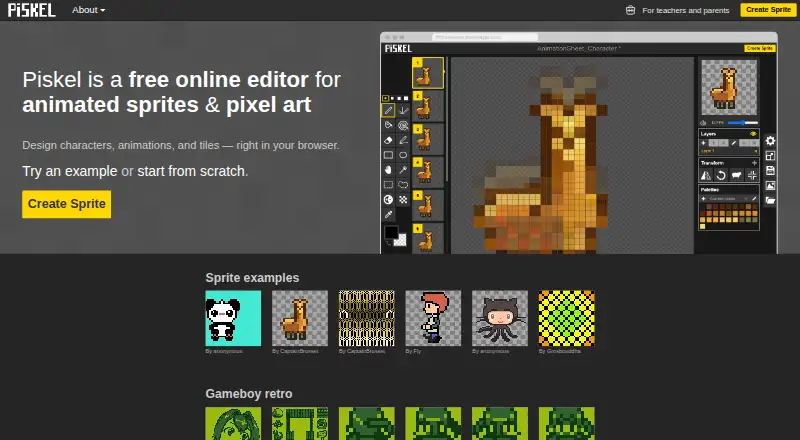Click the pencil edit-layer-name icon
800x440 pixels.
coord(734,143)
